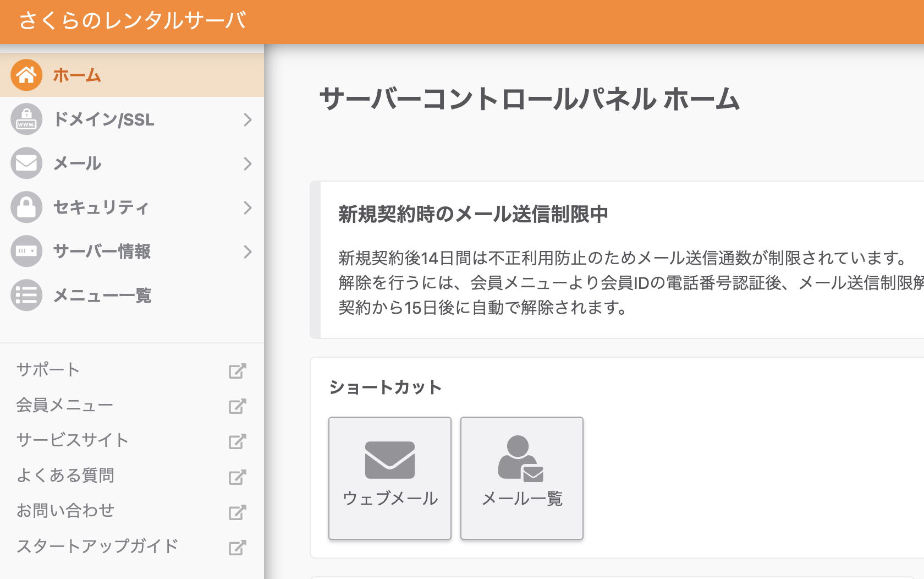The image size is (924, 579).
Task: Click the さくらのレンタルサーバ header title
Action: (x=133, y=21)
